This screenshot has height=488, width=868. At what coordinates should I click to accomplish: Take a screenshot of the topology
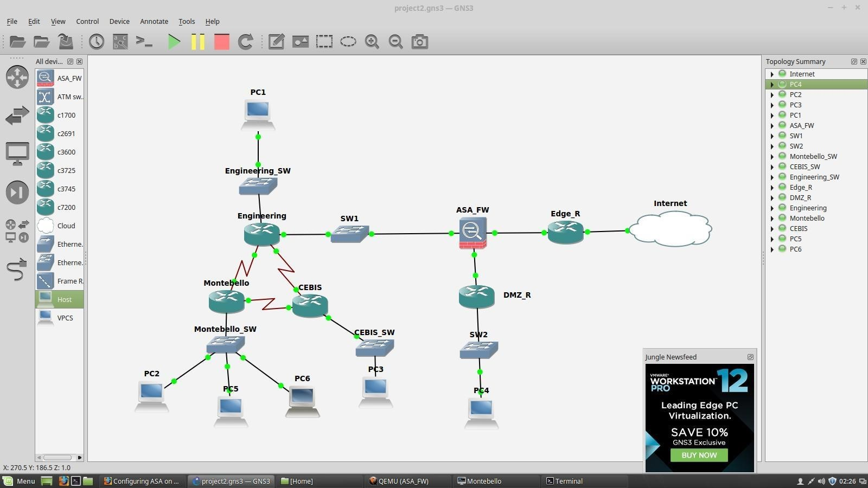click(419, 41)
